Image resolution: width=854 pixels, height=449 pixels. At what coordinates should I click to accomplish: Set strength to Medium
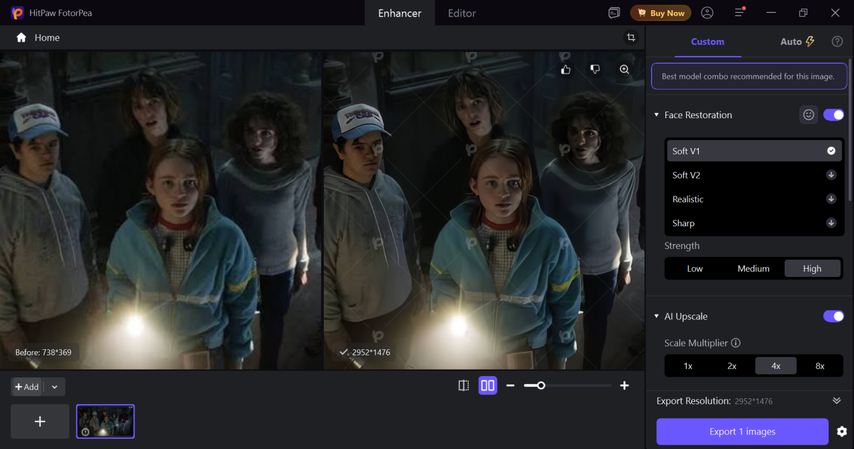(753, 269)
